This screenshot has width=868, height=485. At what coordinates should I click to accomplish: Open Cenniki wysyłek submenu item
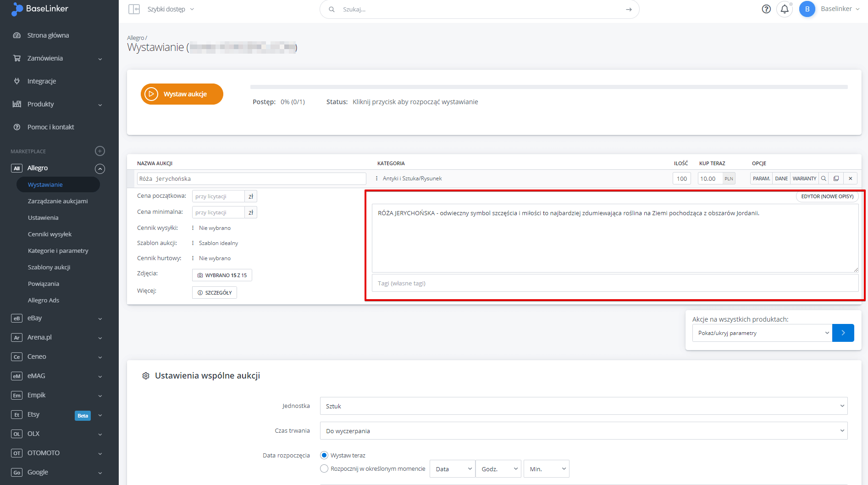[50, 234]
